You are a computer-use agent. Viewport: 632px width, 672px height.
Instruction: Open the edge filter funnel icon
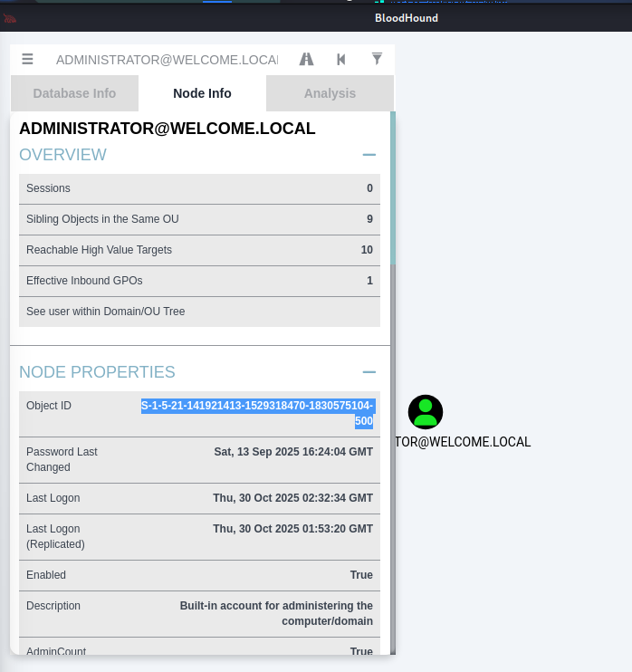tap(377, 59)
